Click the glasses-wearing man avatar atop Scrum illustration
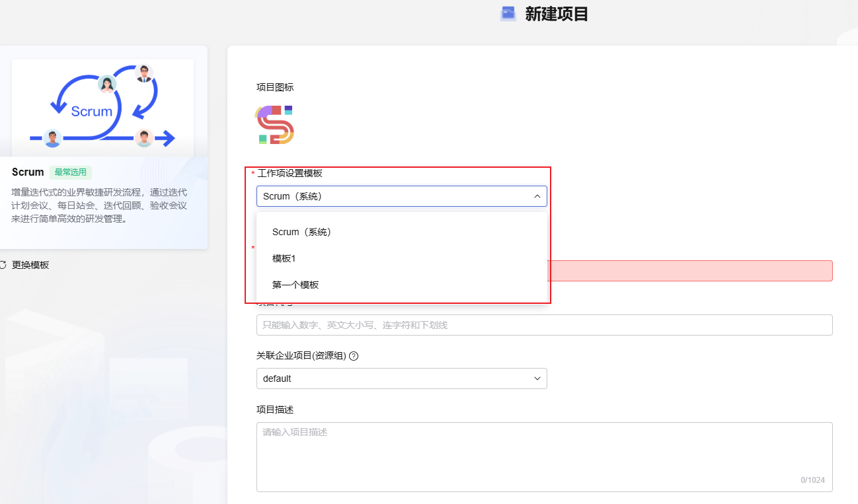Image resolution: width=858 pixels, height=504 pixels. click(143, 73)
